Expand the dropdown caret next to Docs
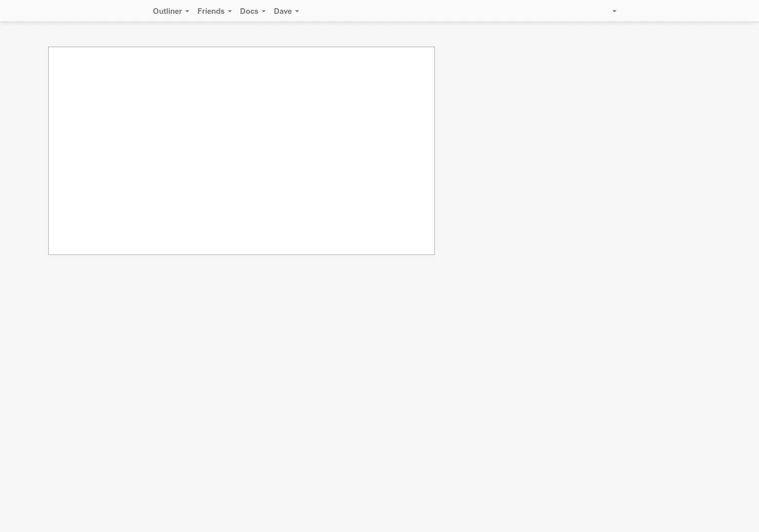 pyautogui.click(x=263, y=11)
